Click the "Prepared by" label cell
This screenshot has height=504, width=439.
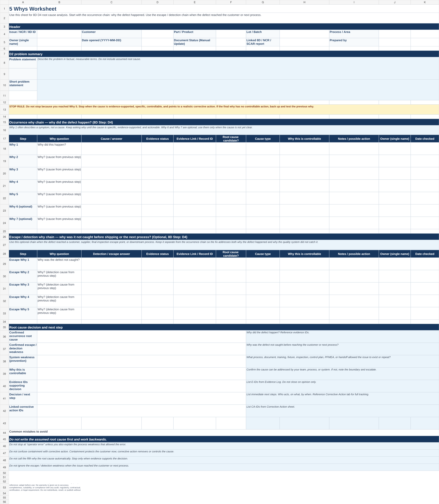(x=354, y=42)
